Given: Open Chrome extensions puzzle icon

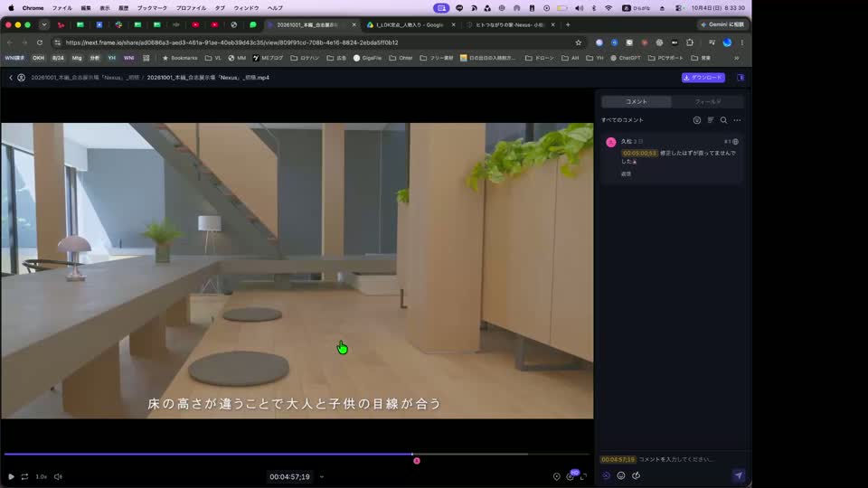Looking at the screenshot, I should pyautogui.click(x=690, y=42).
